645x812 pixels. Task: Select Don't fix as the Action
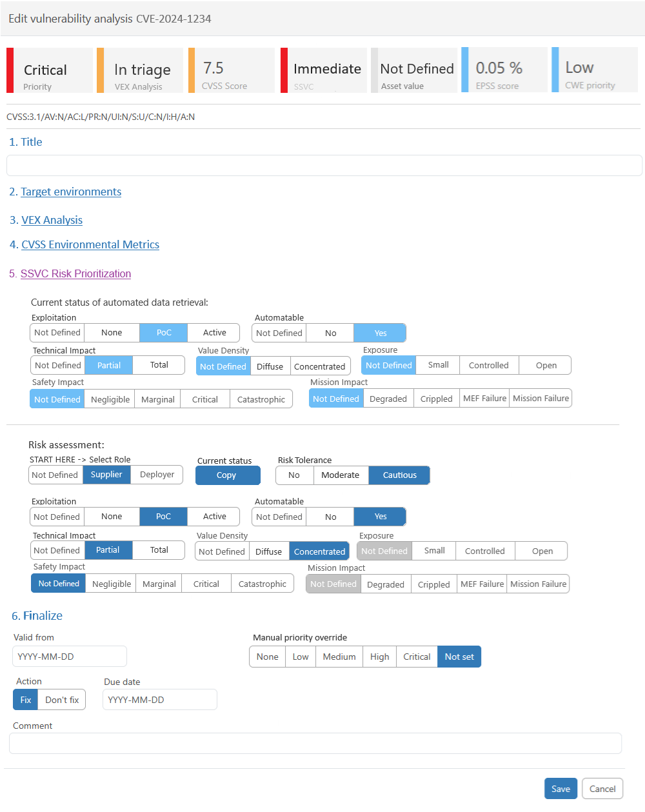(62, 700)
